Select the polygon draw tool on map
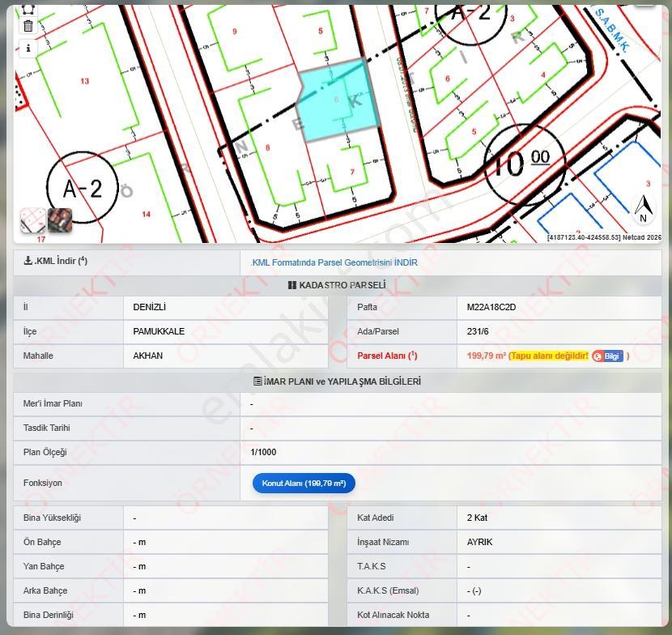This screenshot has height=635, width=672. coord(28,9)
